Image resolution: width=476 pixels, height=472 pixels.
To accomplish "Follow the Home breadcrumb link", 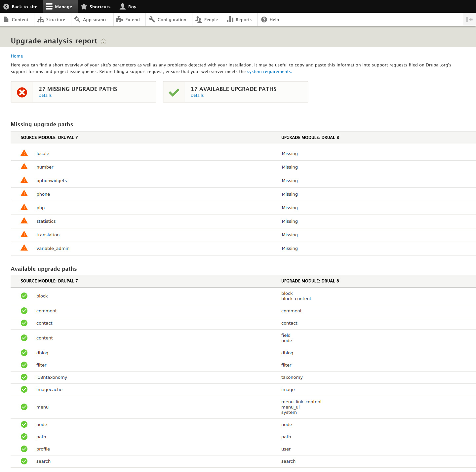I will [17, 56].
